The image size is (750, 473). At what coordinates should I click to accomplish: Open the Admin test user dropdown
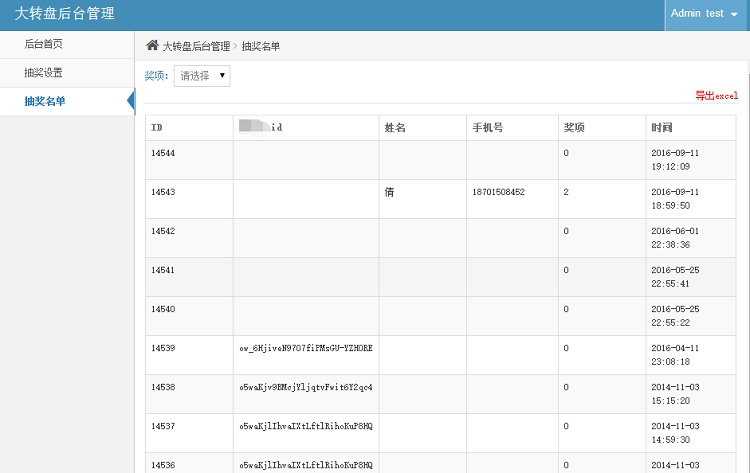(x=704, y=14)
